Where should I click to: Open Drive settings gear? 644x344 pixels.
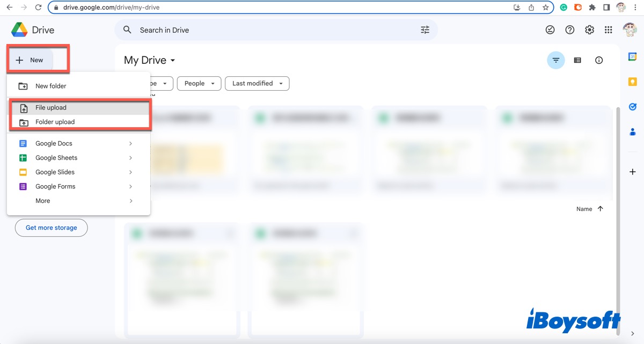(589, 30)
